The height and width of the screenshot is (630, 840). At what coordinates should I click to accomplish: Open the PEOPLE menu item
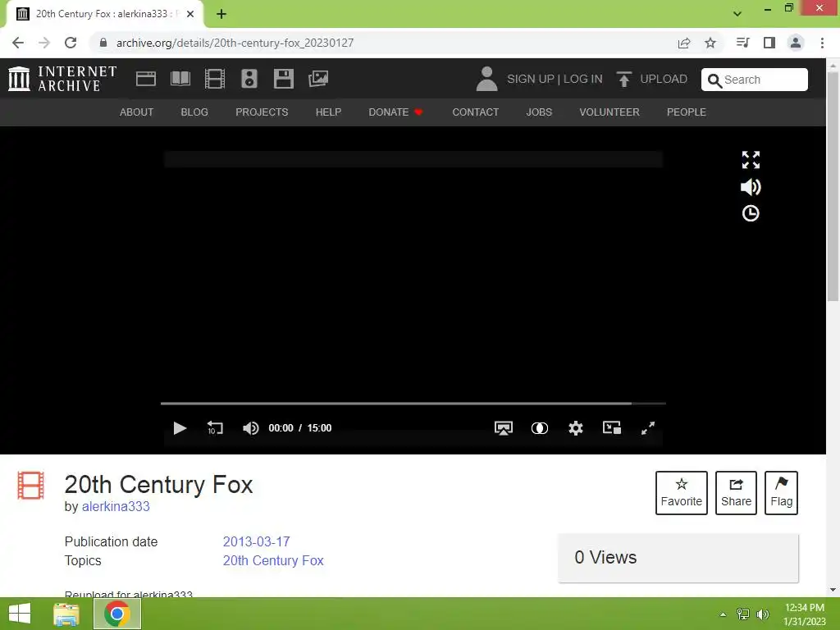point(687,112)
